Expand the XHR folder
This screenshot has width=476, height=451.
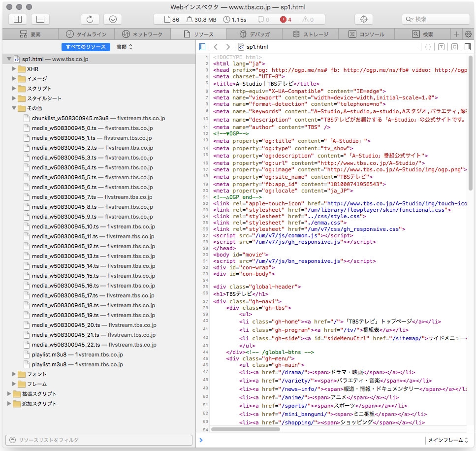(14, 69)
